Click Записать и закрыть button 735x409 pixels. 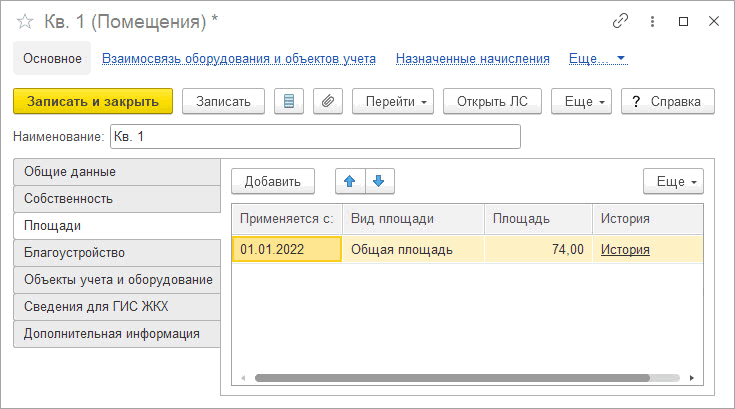click(x=93, y=101)
